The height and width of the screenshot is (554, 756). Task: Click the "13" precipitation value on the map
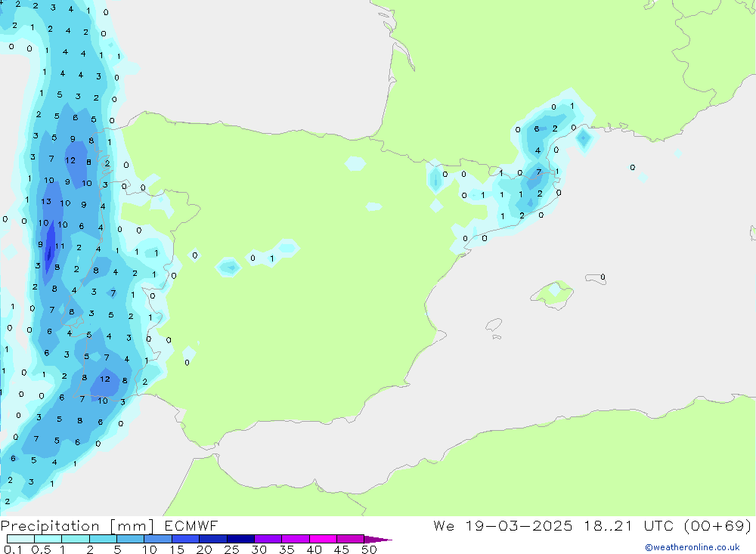pyautogui.click(x=46, y=202)
